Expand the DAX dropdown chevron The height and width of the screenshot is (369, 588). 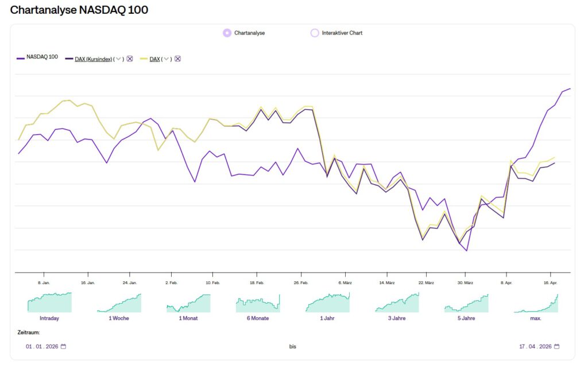pos(166,59)
